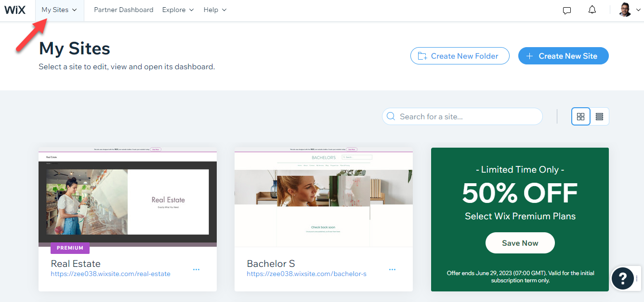This screenshot has width=644, height=302.
Task: Open the chat messages icon
Action: (x=567, y=10)
